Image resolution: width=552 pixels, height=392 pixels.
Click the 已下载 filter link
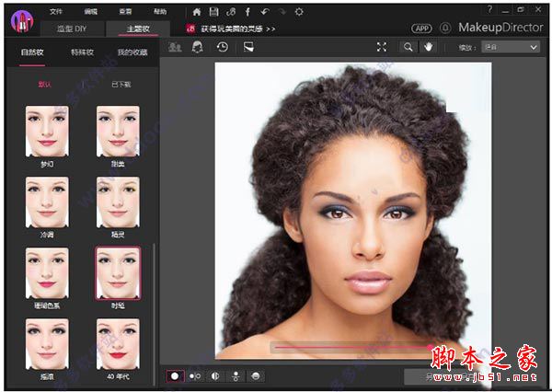pos(121,84)
